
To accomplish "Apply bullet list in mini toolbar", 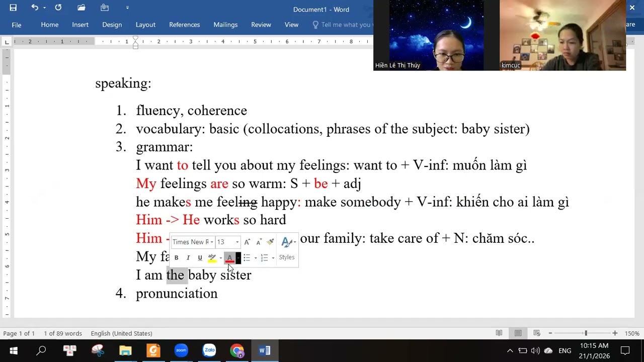I will [x=247, y=258].
